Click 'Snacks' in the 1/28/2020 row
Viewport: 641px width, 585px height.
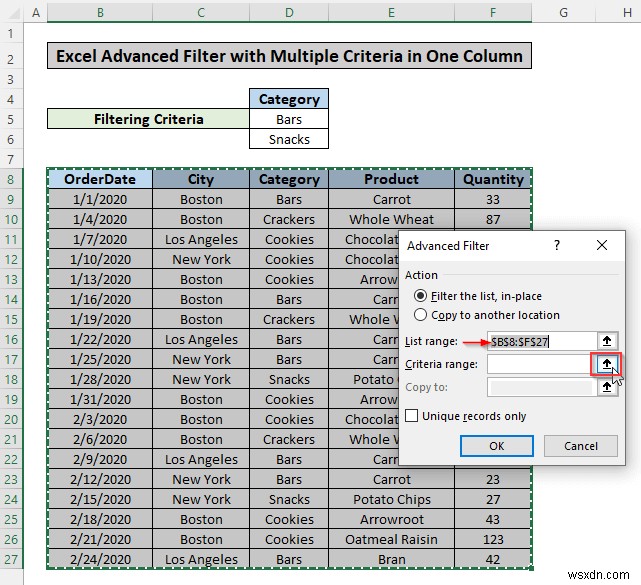click(x=289, y=379)
